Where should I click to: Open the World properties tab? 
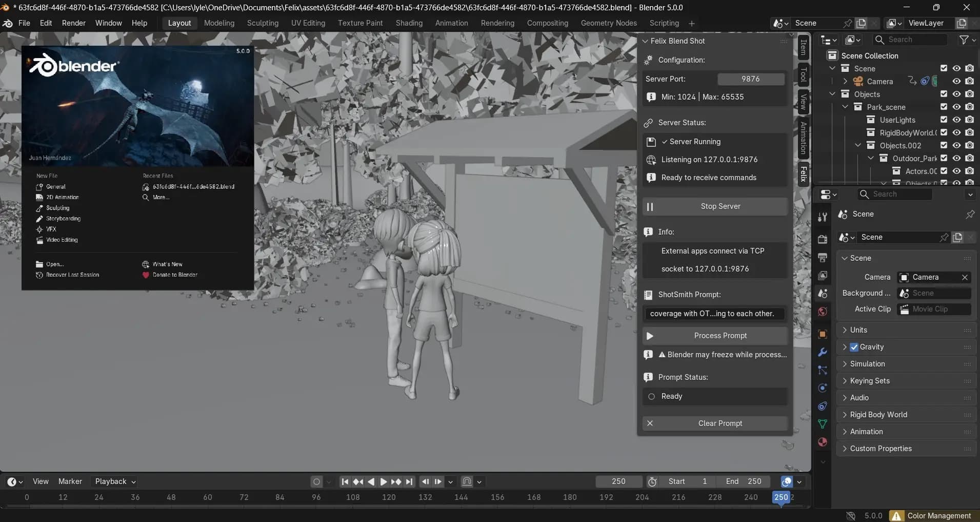(x=823, y=312)
